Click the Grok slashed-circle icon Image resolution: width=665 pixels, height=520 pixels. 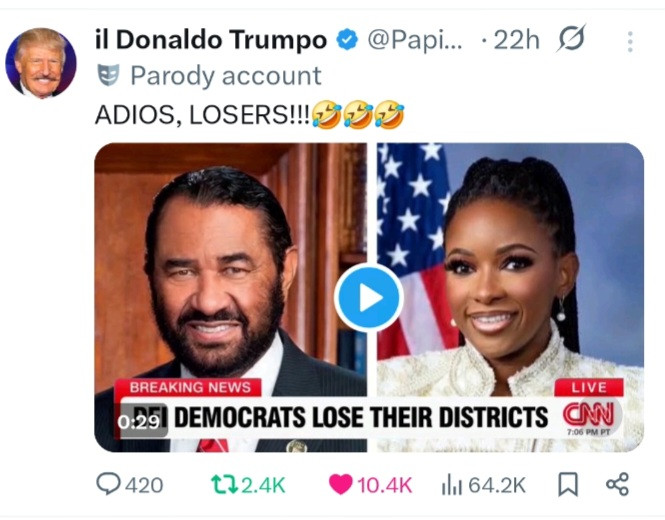pyautogui.click(x=571, y=39)
